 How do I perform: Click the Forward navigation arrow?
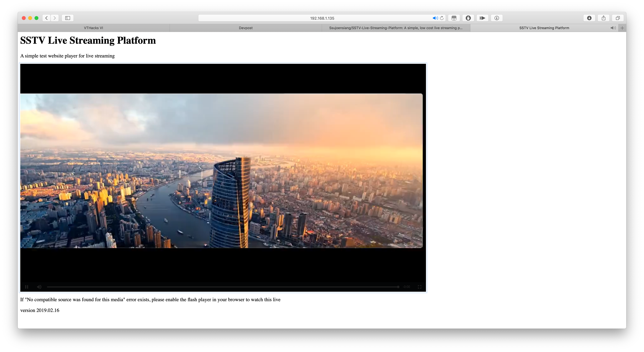tap(55, 18)
